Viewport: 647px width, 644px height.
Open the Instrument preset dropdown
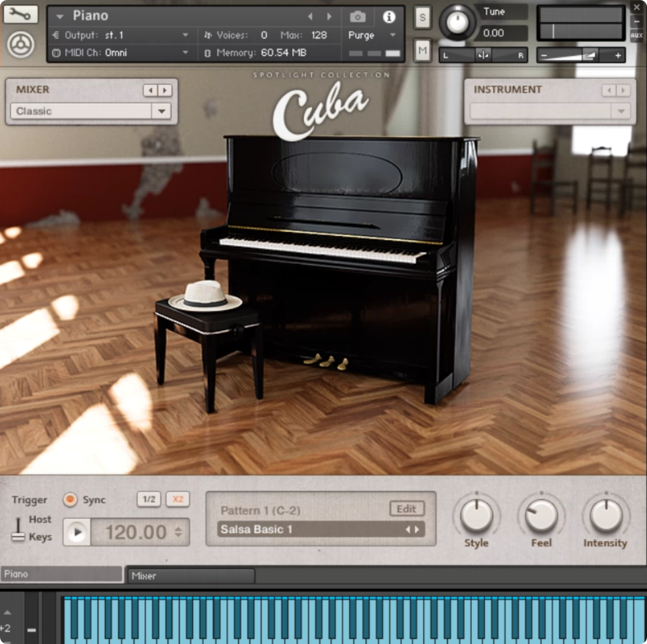(x=621, y=111)
